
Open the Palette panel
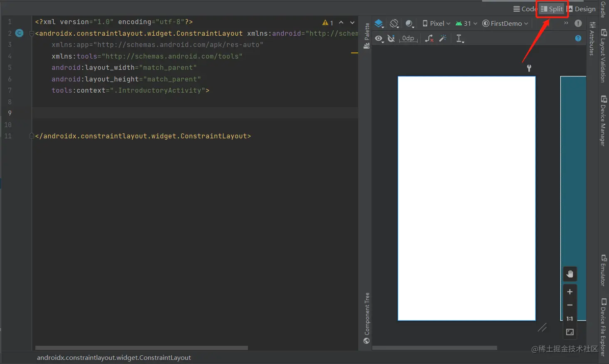click(x=366, y=36)
